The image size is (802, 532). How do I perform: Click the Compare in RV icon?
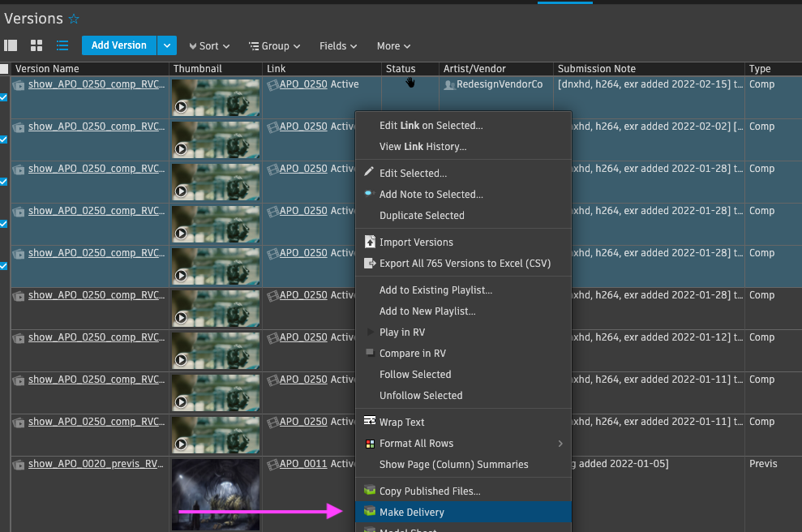click(370, 353)
